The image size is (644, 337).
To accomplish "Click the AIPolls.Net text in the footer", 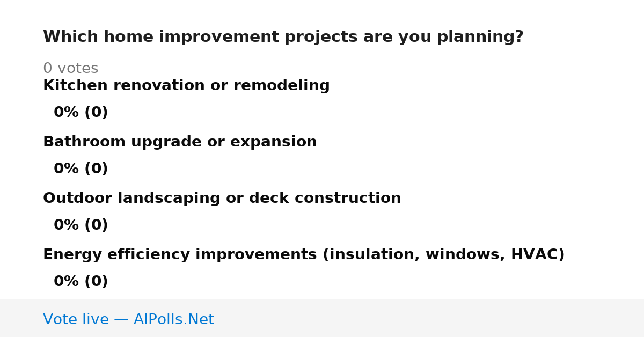I will 174,319.
